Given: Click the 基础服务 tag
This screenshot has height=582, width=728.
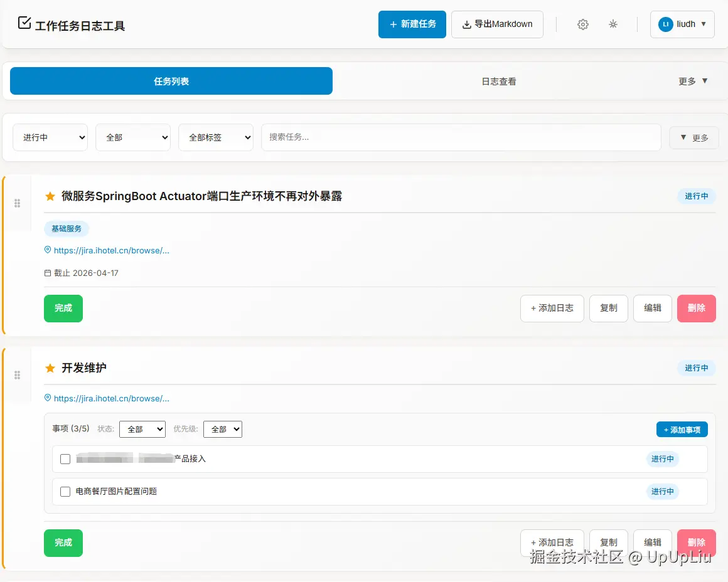Looking at the screenshot, I should [x=67, y=228].
